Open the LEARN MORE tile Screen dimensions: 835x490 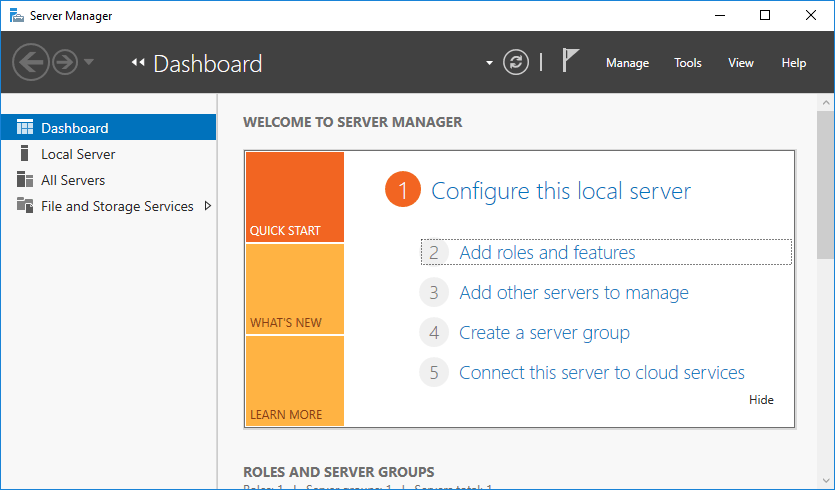pos(294,381)
